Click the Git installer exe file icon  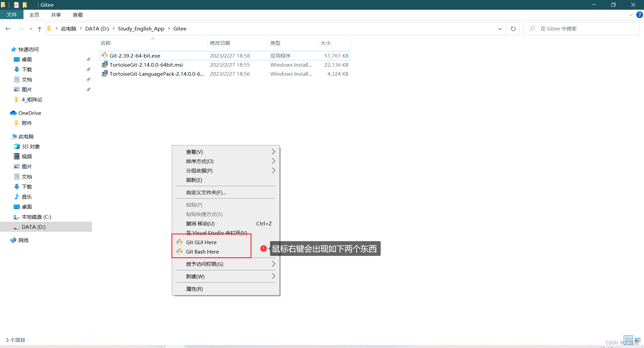tap(105, 56)
